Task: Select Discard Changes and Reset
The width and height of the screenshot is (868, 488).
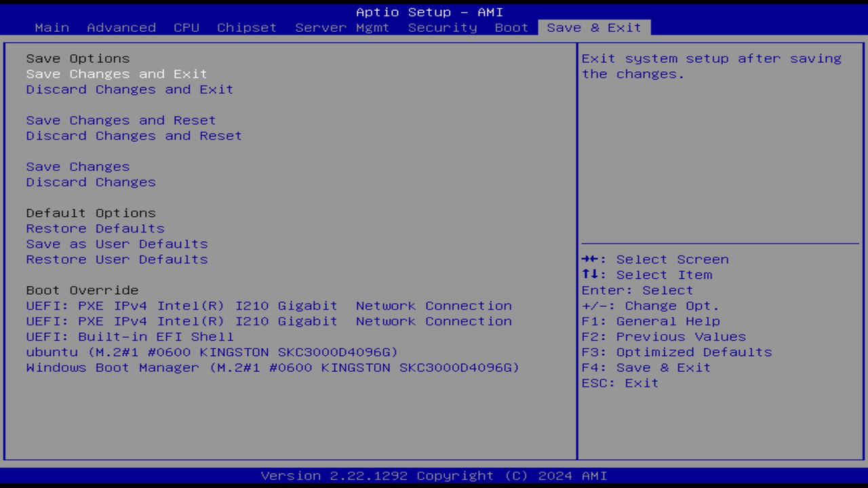Action: tap(134, 136)
